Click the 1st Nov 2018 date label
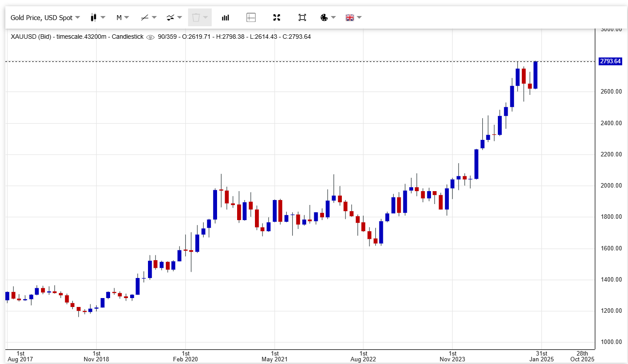This screenshot has width=628, height=364. 97,356
